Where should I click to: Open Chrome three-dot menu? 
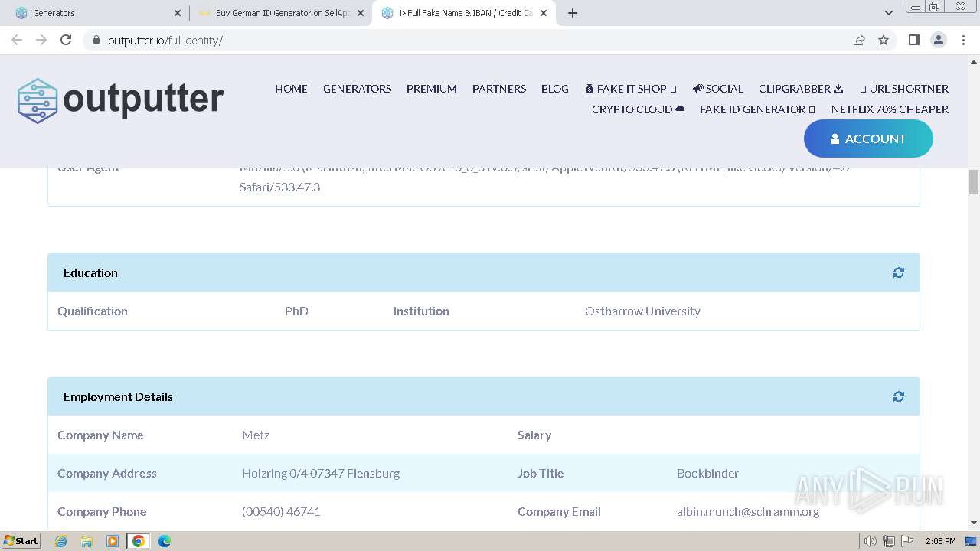(x=963, y=40)
